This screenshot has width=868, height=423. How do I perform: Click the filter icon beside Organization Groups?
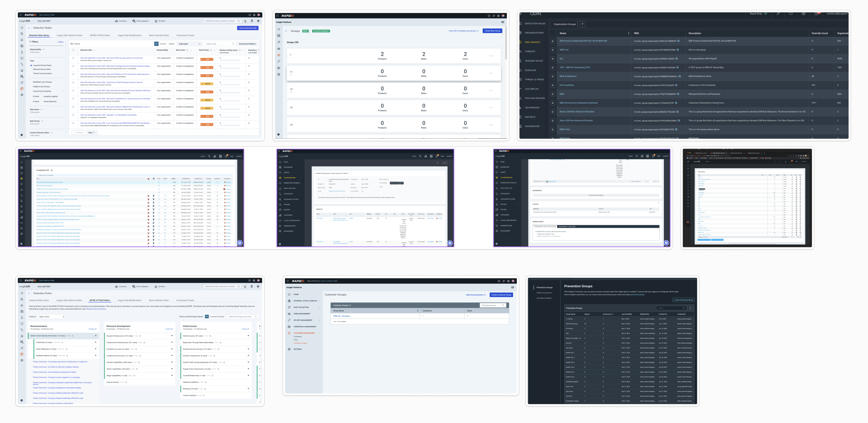tap(583, 24)
